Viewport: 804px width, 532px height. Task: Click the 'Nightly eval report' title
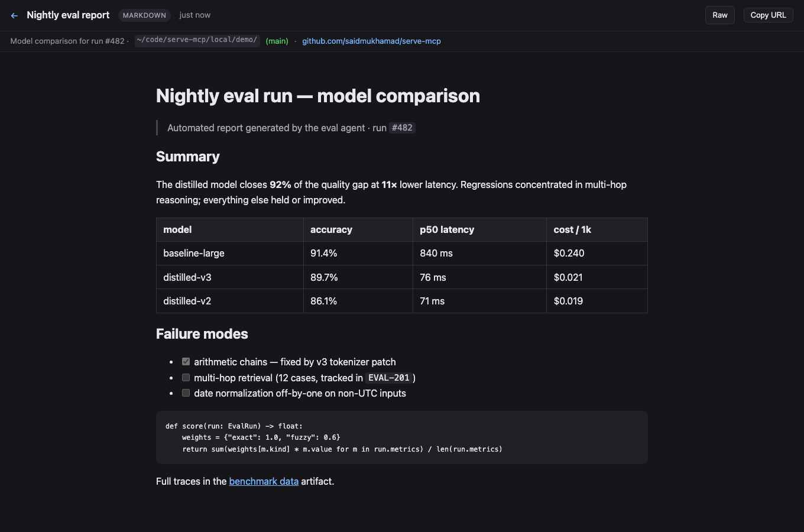tap(68, 15)
